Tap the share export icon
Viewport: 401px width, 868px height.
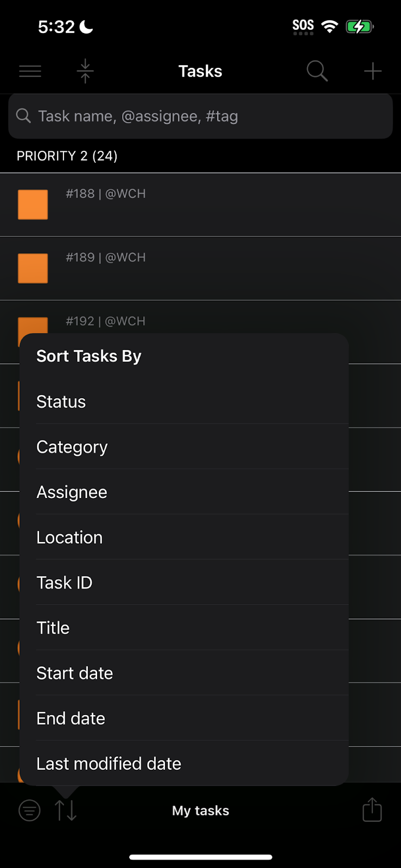pos(372,810)
